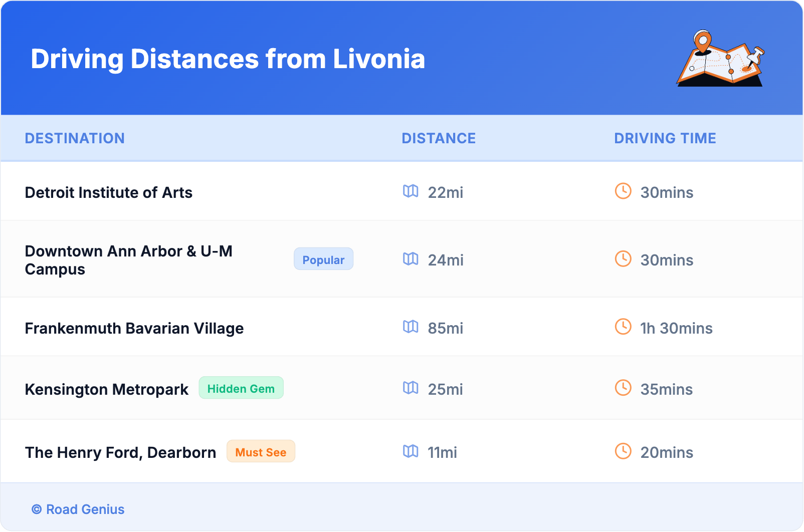
Task: Click clock icon beside 20mins
Action: (623, 451)
